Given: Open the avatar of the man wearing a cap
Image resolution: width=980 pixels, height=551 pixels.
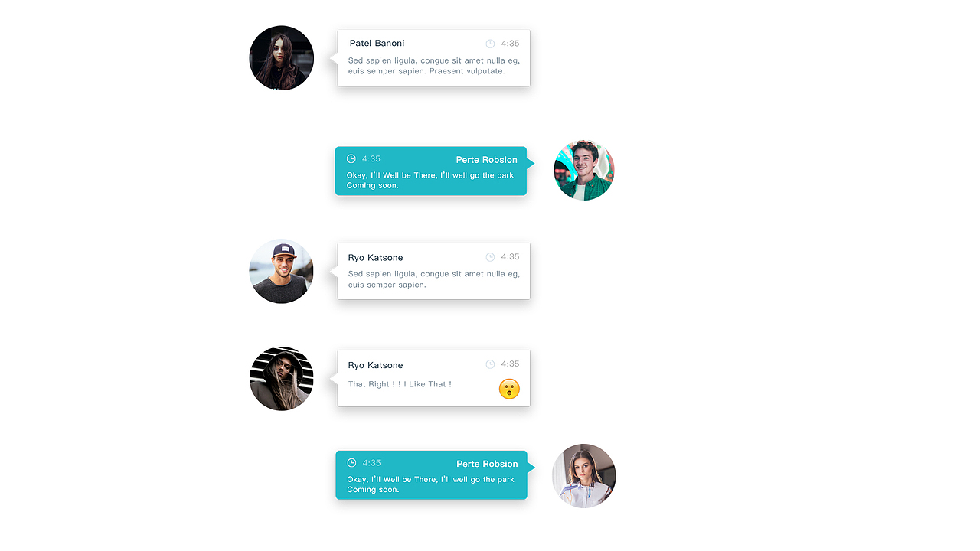Looking at the screenshot, I should (x=282, y=271).
